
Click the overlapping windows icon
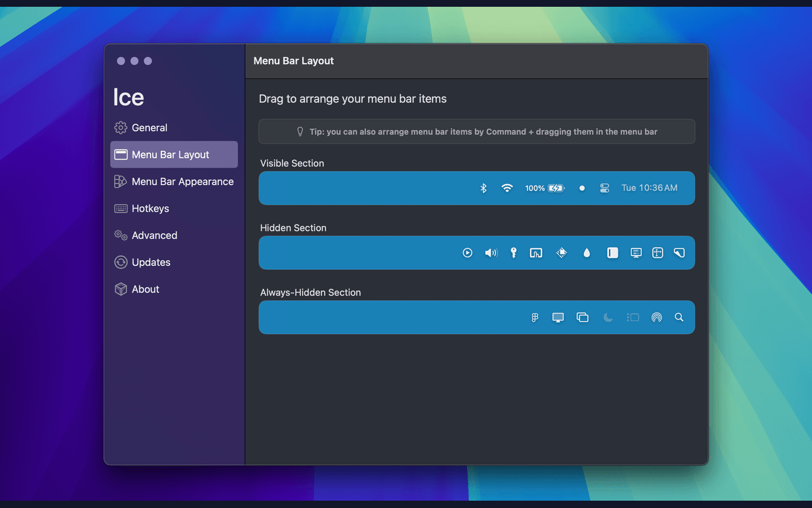pyautogui.click(x=582, y=318)
